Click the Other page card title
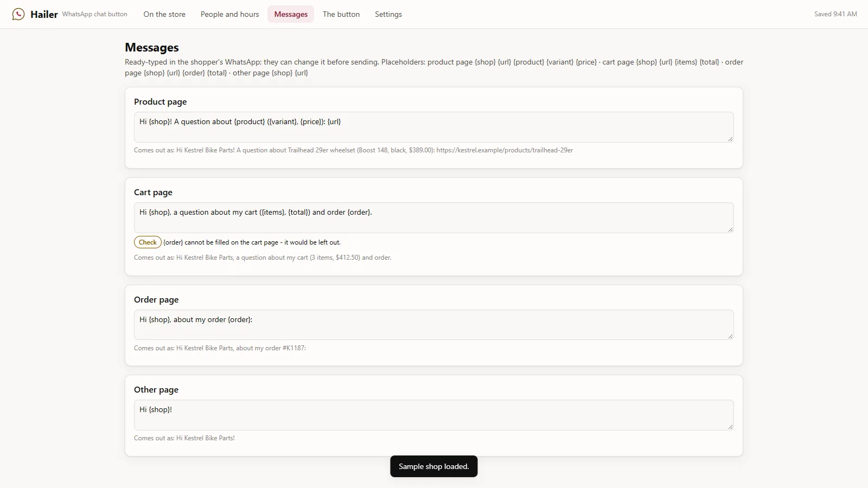The height and width of the screenshot is (488, 868). pyautogui.click(x=156, y=390)
